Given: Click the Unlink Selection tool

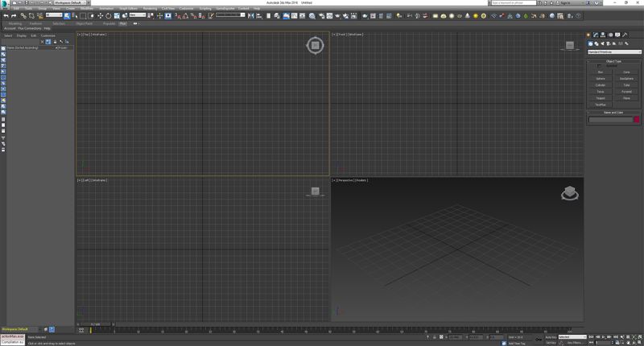Looking at the screenshot, I should (x=31, y=16).
